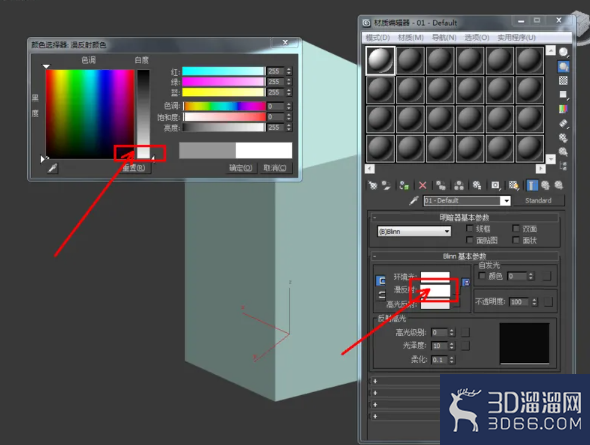Click the 色调 hue rainbow color field

pyautogui.click(x=90, y=114)
